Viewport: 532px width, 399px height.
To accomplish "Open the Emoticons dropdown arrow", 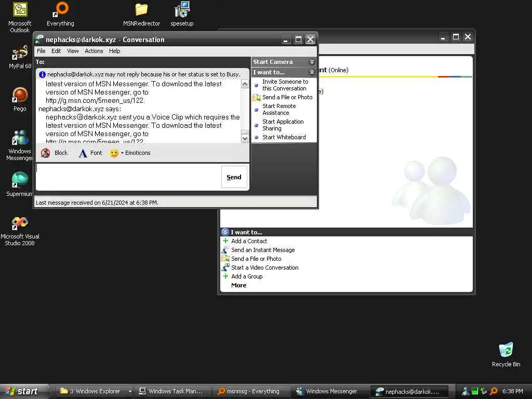I will click(122, 153).
